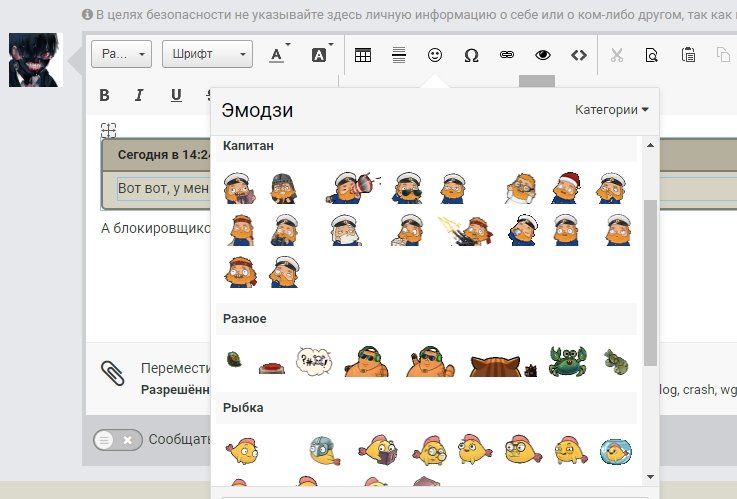
Task: Click the smiley emoji toolbar button
Action: pyautogui.click(x=435, y=55)
